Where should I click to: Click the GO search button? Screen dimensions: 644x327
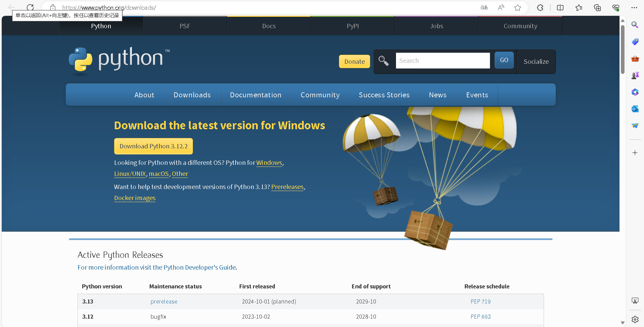click(x=504, y=60)
